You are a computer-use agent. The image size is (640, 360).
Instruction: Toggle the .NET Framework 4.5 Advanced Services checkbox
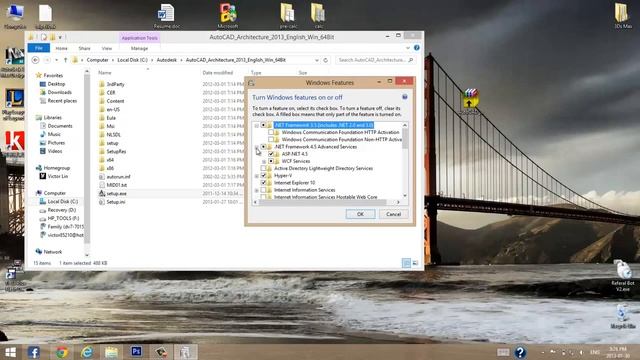point(263,147)
